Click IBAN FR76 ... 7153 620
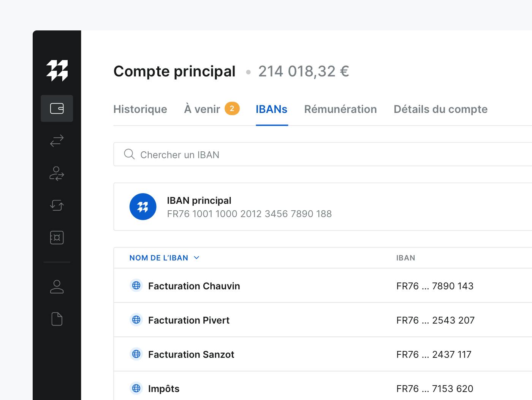 [435, 389]
